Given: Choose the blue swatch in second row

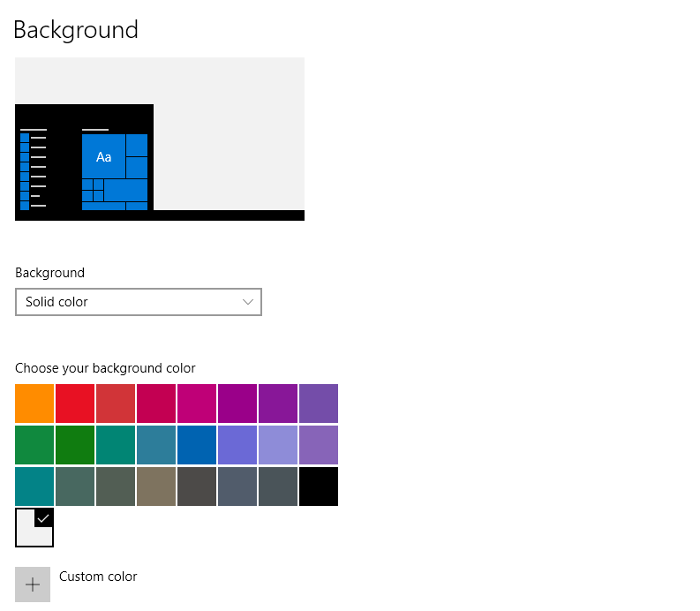Looking at the screenshot, I should pos(197,445).
